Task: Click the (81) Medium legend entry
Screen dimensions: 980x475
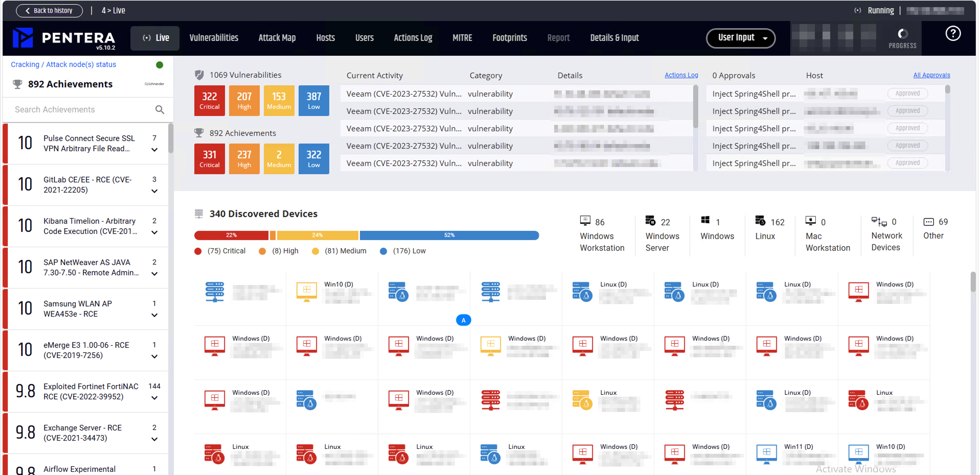Action: point(339,251)
